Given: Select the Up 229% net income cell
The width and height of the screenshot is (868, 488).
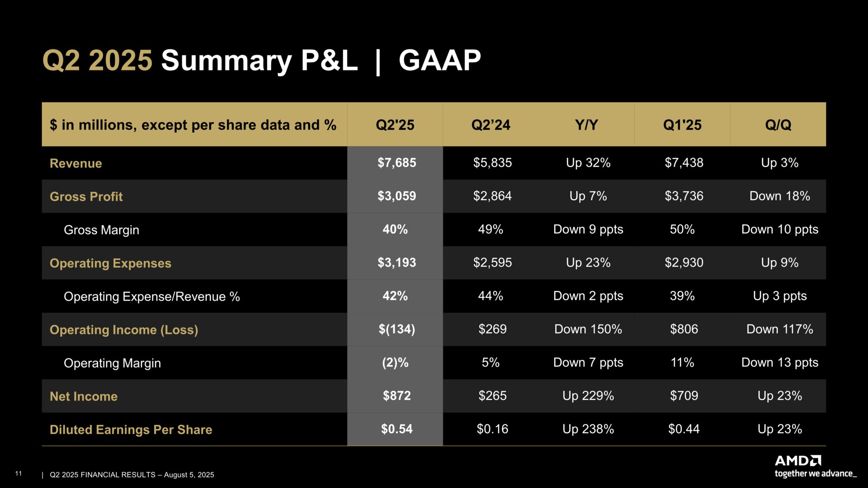Looking at the screenshot, I should [x=588, y=396].
